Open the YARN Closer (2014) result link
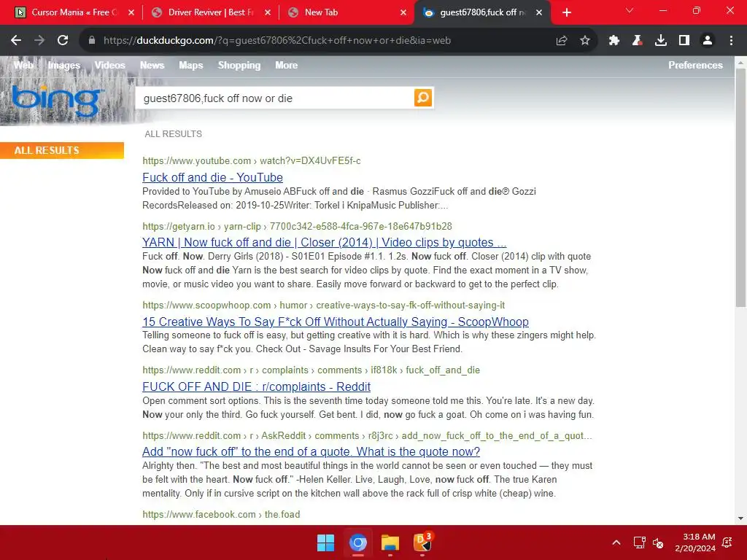 324,242
